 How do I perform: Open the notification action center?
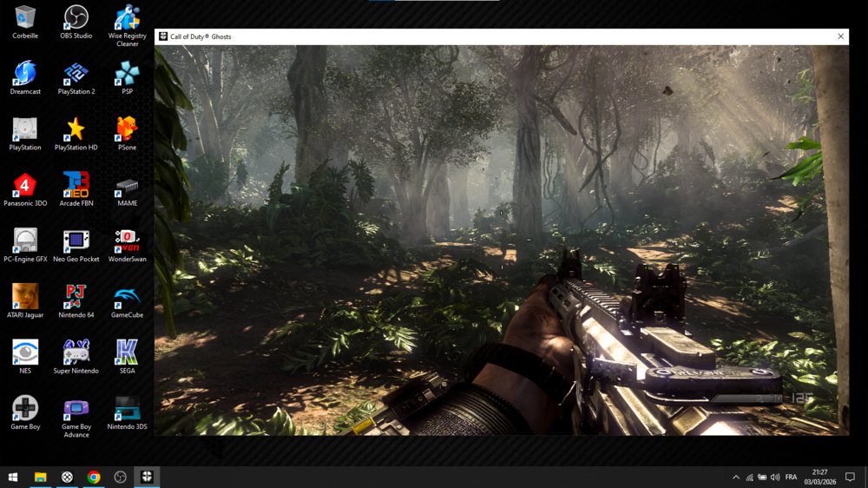[x=850, y=477]
